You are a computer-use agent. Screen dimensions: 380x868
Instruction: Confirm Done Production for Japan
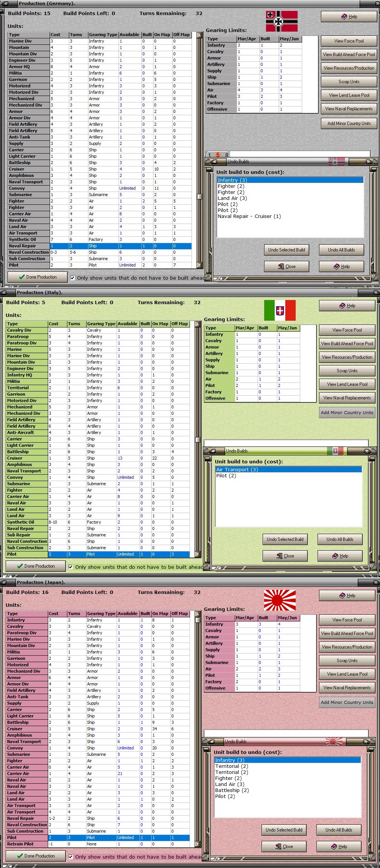click(x=35, y=856)
